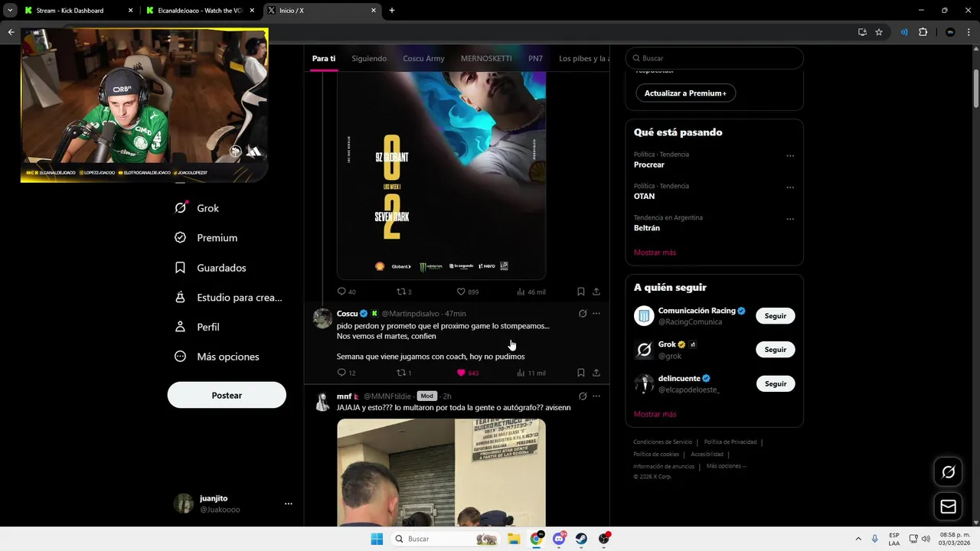Ask Grok about mnf's post

(x=583, y=396)
